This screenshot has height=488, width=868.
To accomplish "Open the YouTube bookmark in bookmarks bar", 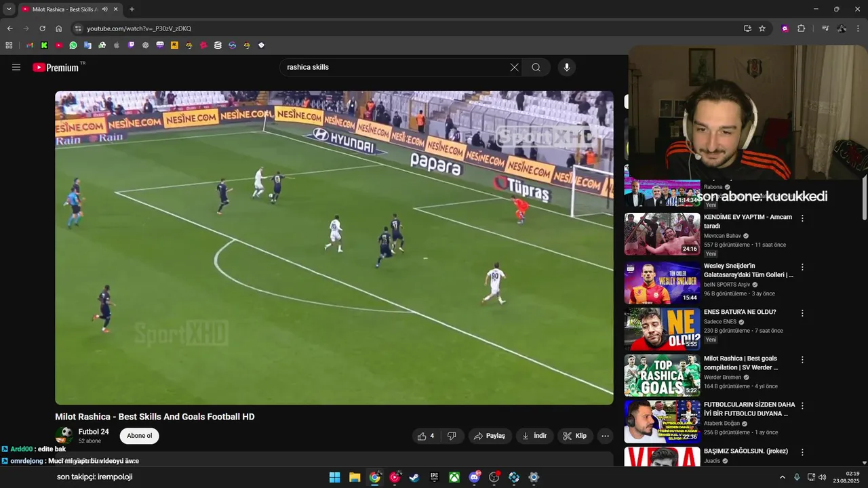I will click(59, 45).
